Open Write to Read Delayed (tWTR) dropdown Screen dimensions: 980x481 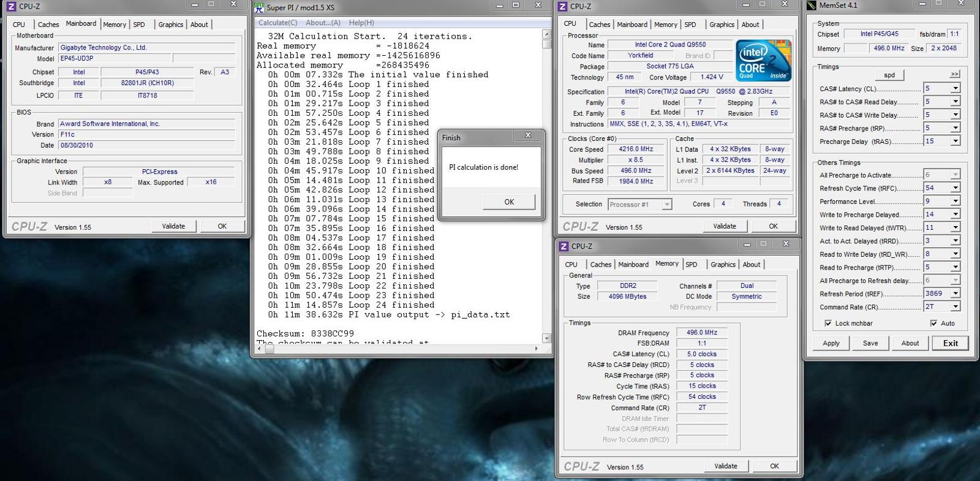(955, 227)
